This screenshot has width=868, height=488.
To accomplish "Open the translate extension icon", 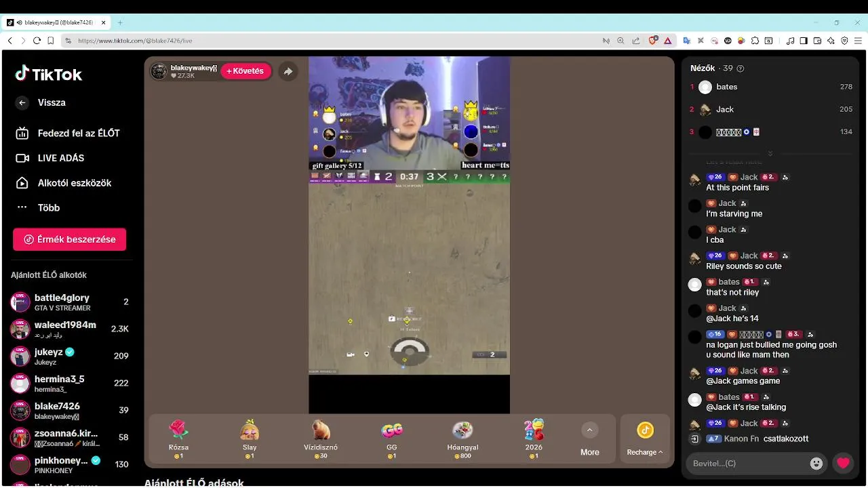I will click(686, 41).
